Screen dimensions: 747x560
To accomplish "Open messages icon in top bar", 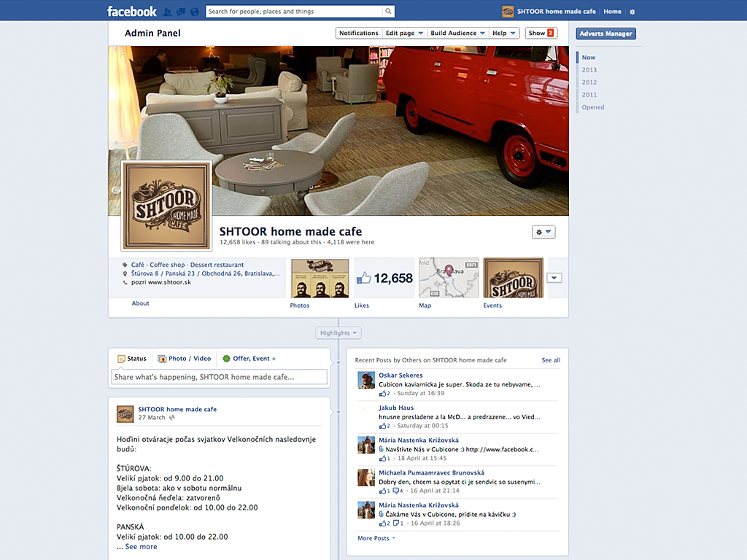I will [181, 12].
